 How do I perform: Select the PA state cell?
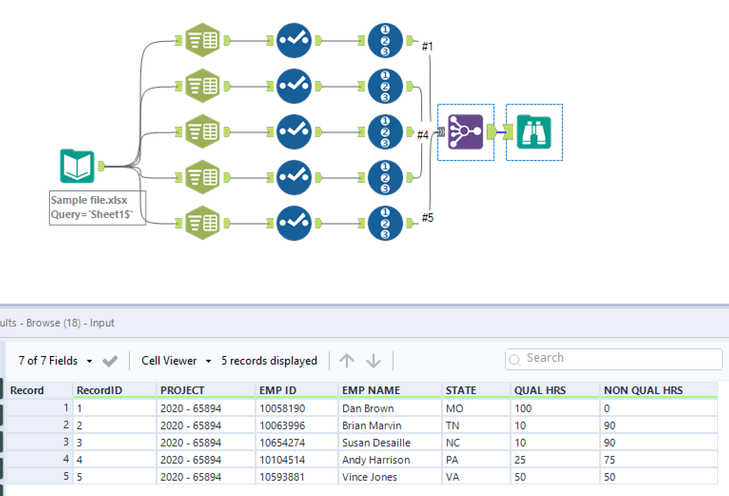[476, 460]
